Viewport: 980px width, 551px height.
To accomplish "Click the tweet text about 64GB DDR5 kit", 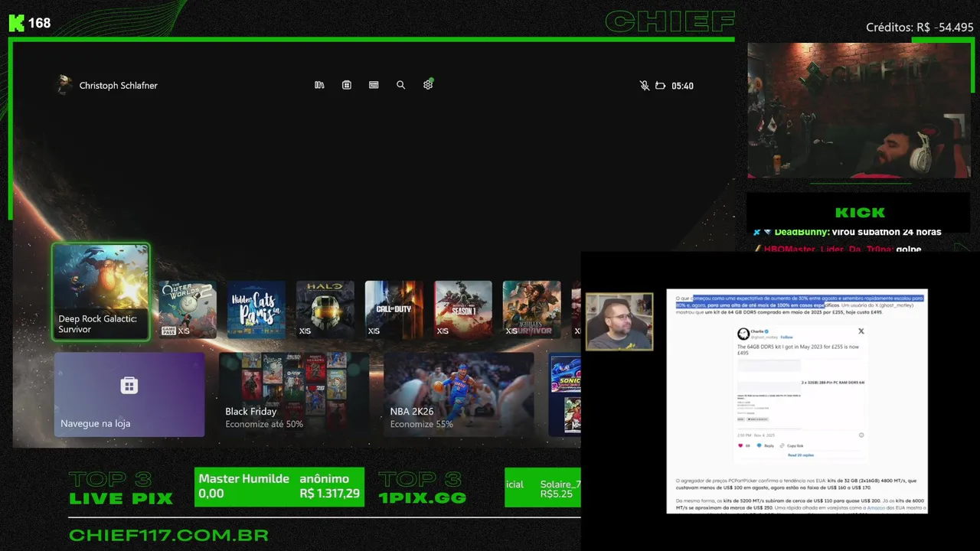I will [x=798, y=350].
